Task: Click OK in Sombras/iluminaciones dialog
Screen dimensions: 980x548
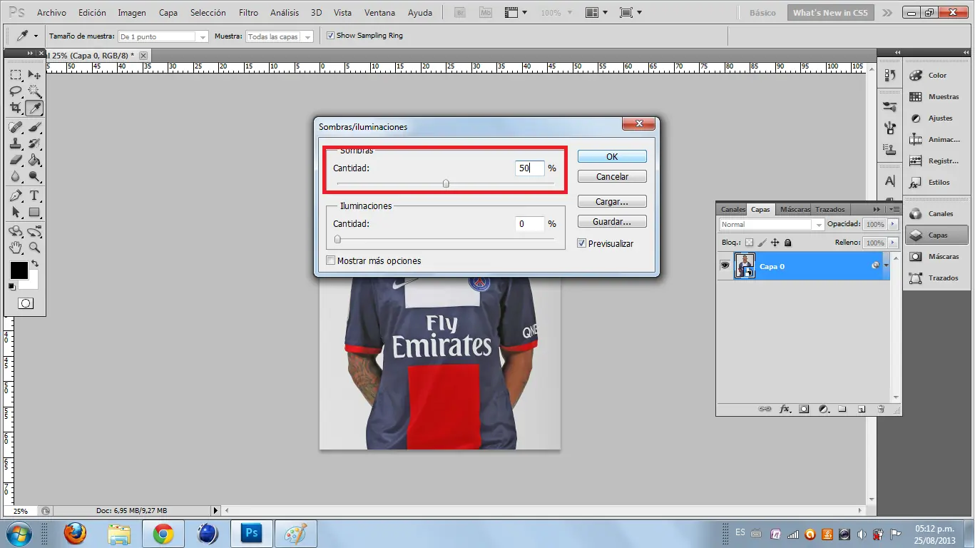Action: (x=612, y=156)
